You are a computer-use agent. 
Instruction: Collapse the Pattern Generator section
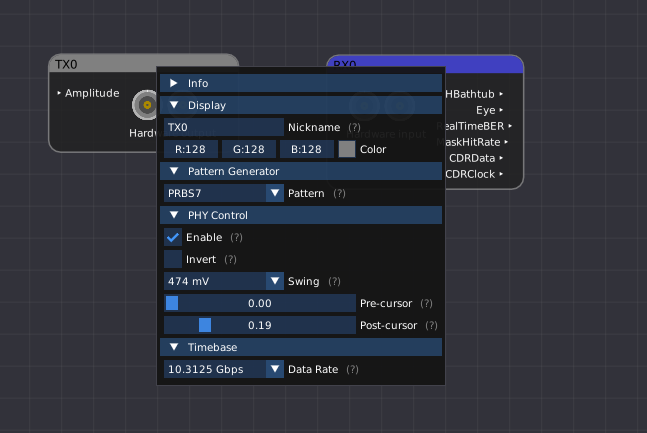pos(301,171)
